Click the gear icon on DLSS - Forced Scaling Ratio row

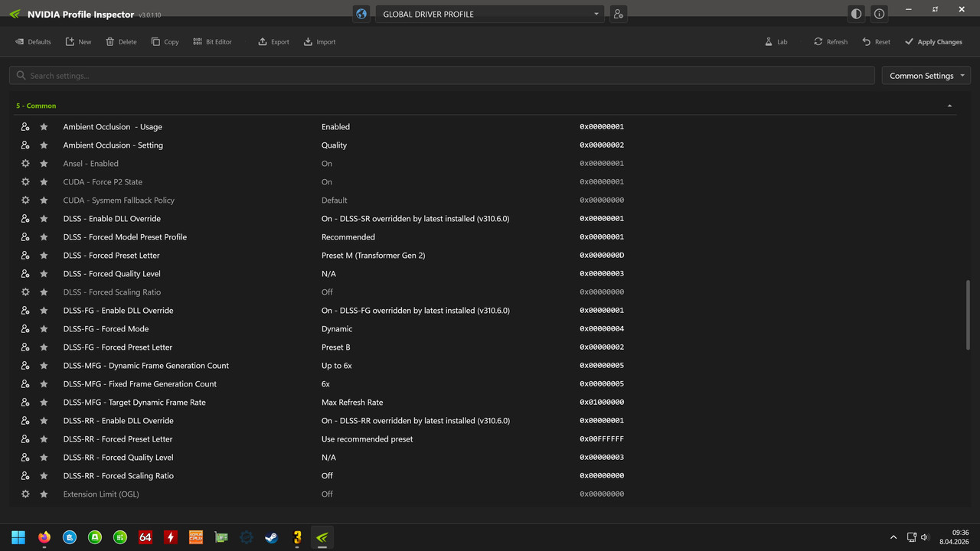pyautogui.click(x=25, y=292)
